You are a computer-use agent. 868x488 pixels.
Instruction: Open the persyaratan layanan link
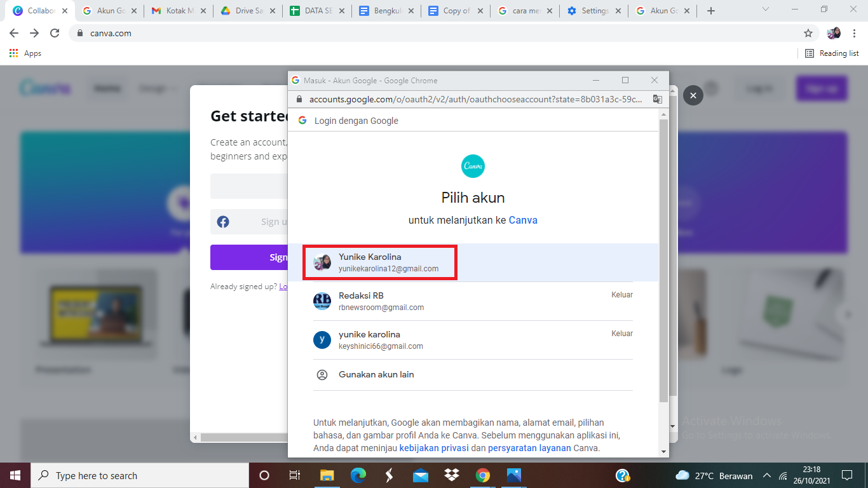(x=529, y=448)
